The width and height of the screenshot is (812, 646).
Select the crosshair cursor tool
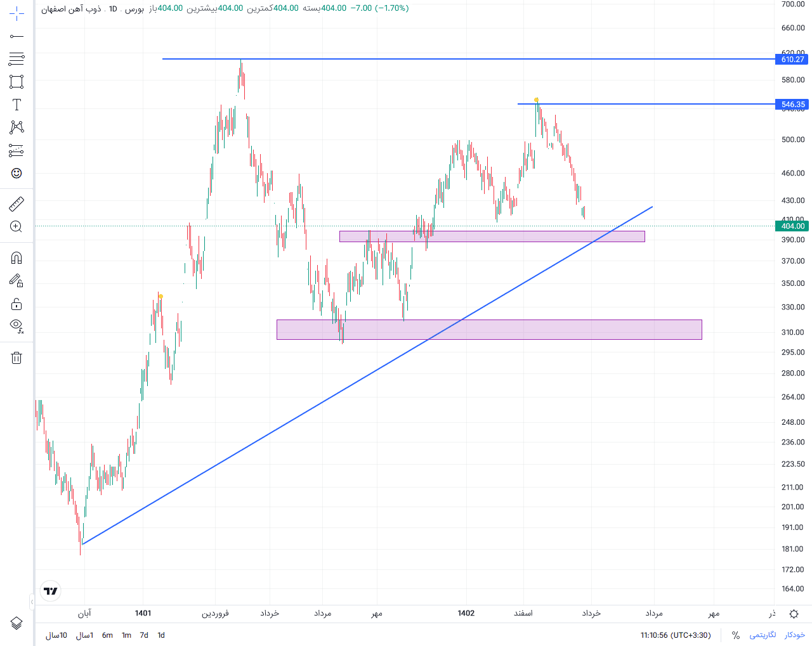pos(16,13)
